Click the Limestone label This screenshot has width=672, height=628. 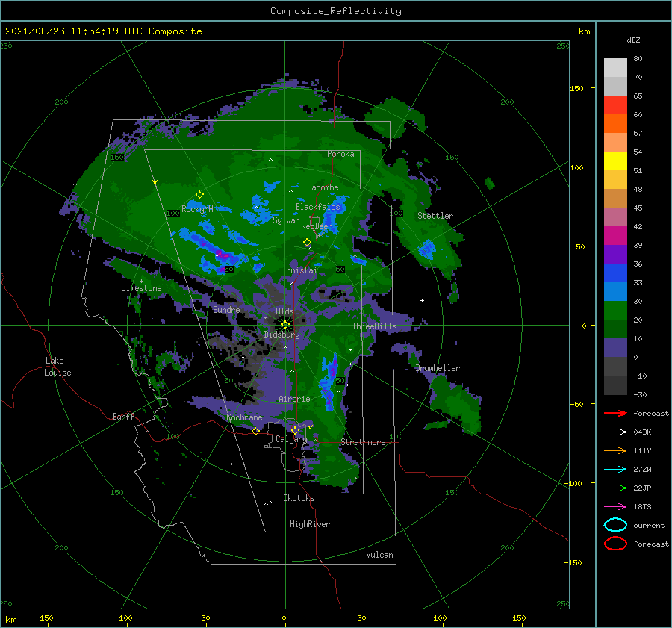(141, 288)
